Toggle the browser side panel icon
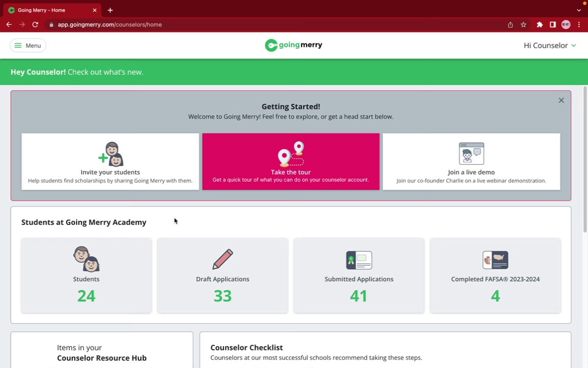The height and width of the screenshot is (368, 588). (553, 25)
